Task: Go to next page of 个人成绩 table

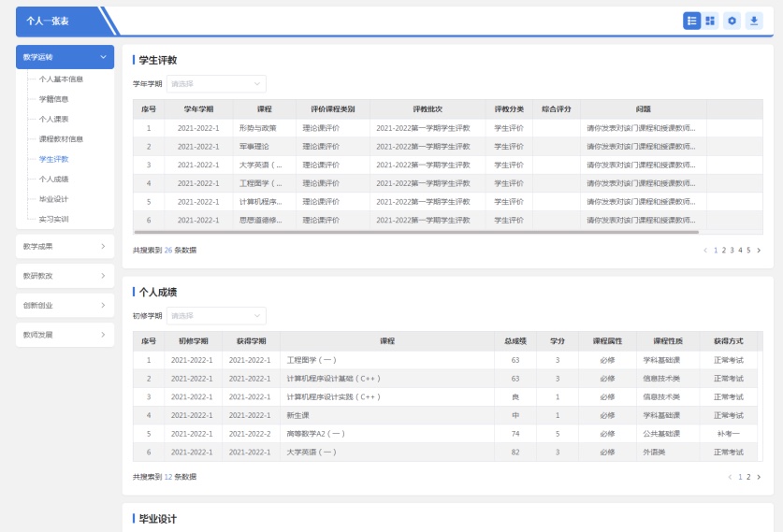Action: [x=759, y=477]
